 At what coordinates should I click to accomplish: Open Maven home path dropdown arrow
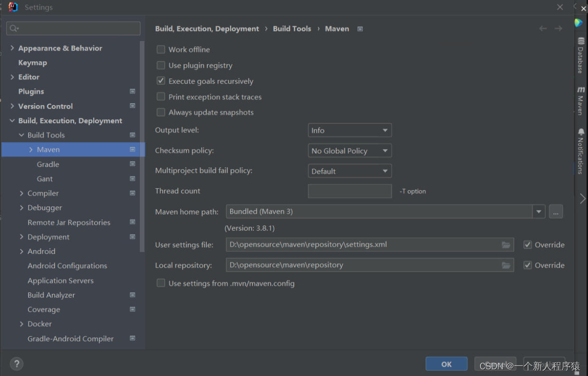click(x=539, y=212)
